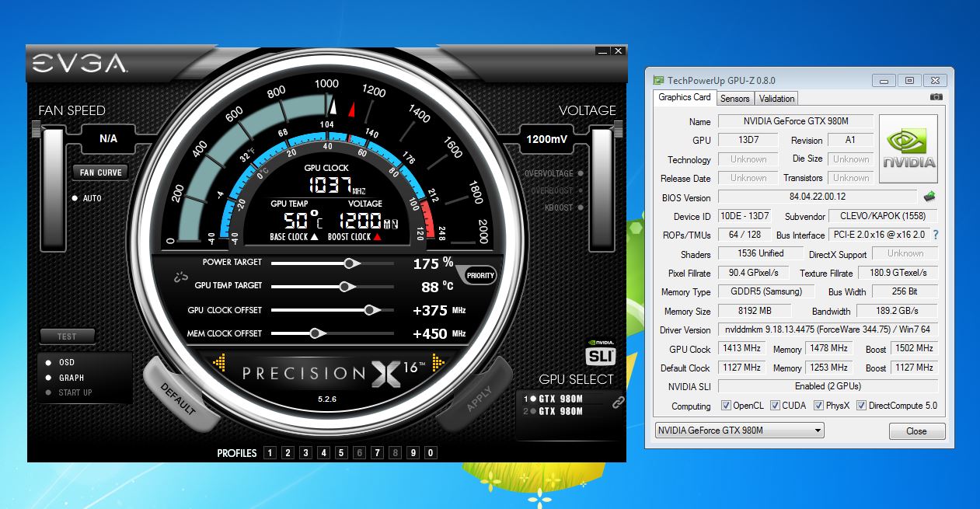This screenshot has height=509, width=980.
Task: Click the NVIDIA logo in GPU-Z
Action: click(x=909, y=150)
